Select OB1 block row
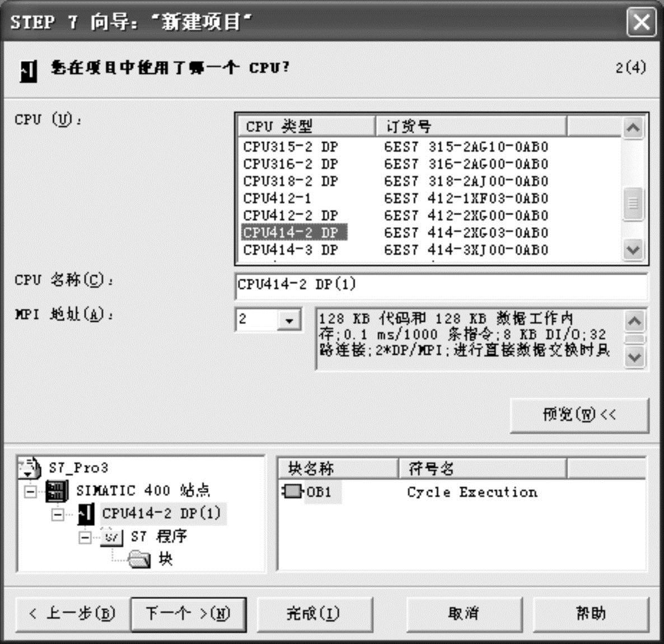Screen dimensions: 664x644 tap(319, 492)
